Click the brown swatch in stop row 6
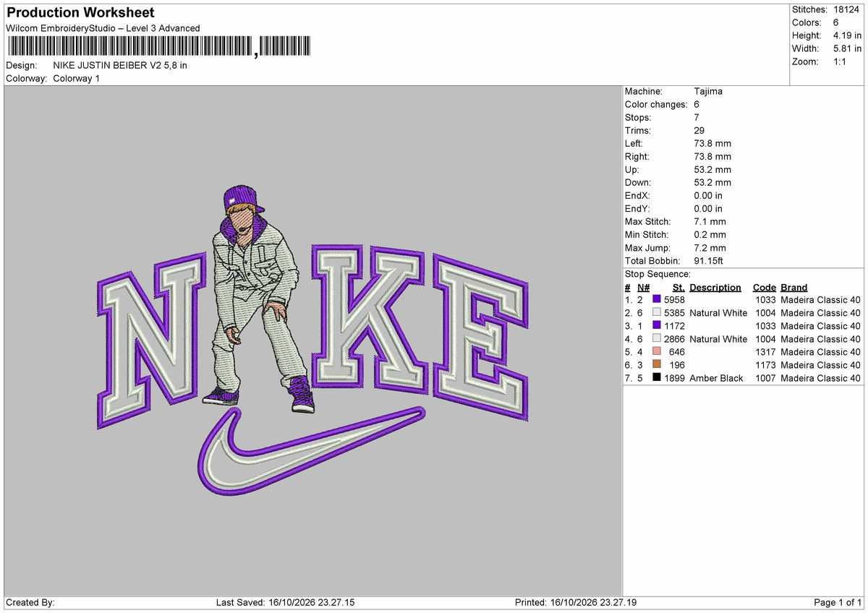Viewport: 868px width, 613px height. 657,364
